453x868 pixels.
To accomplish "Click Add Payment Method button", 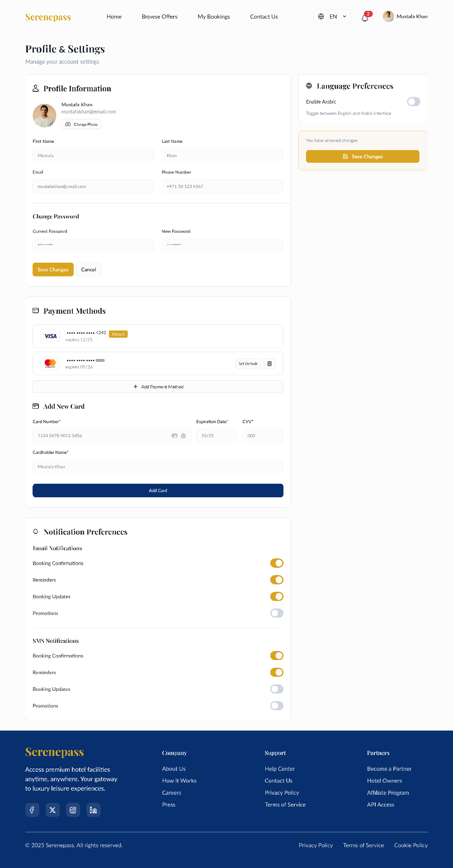I will [158, 387].
